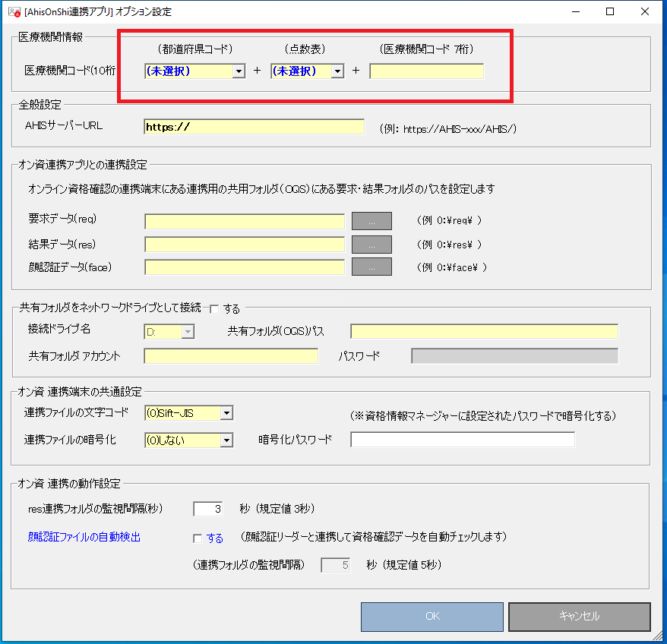Viewport: 667px width, 644px height.
Task: Click the res連携フォルダの監視間隔 seconds field
Action: coord(208,509)
